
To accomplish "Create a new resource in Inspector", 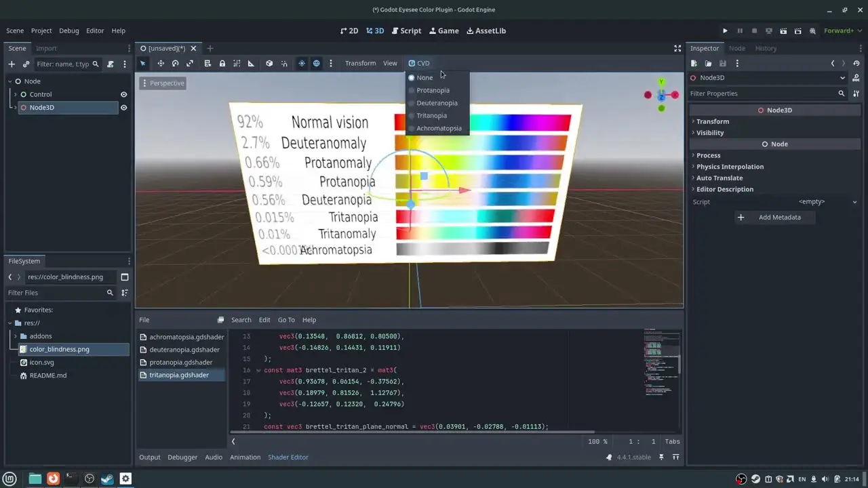I will click(x=694, y=63).
